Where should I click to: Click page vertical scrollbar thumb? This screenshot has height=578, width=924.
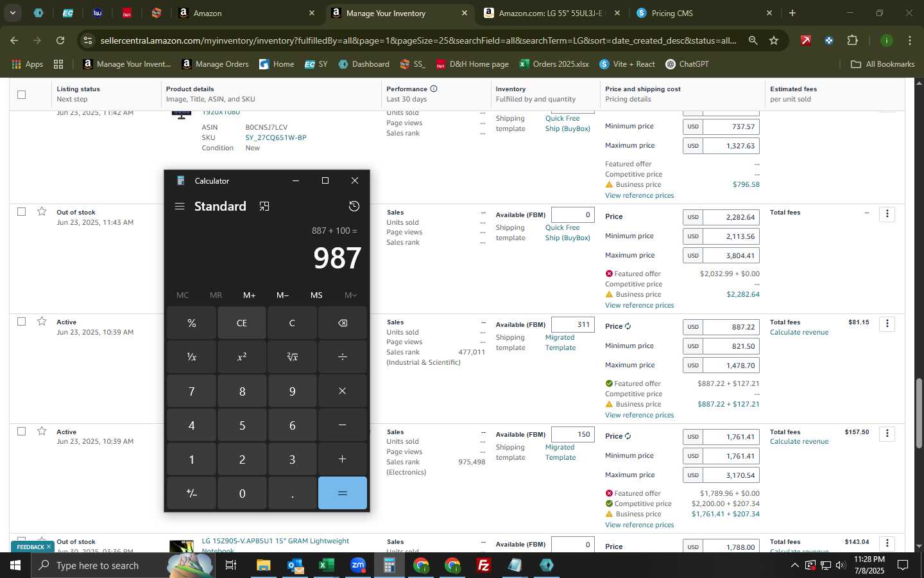[920, 413]
